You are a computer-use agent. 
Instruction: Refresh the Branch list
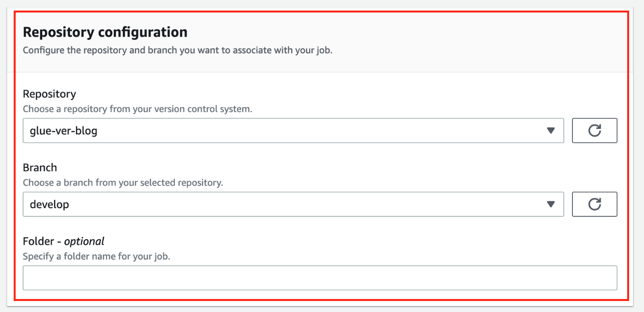[594, 204]
